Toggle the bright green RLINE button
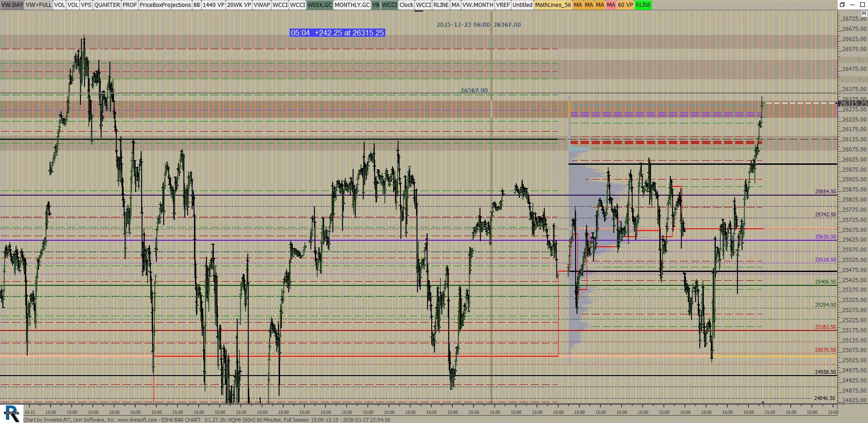Screen dimensions: 868x423 [643, 5]
